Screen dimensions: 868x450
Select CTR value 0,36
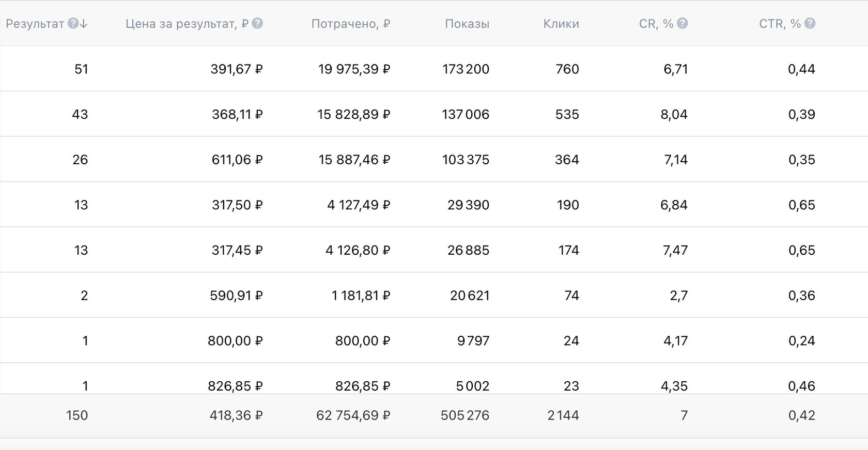[802, 296]
